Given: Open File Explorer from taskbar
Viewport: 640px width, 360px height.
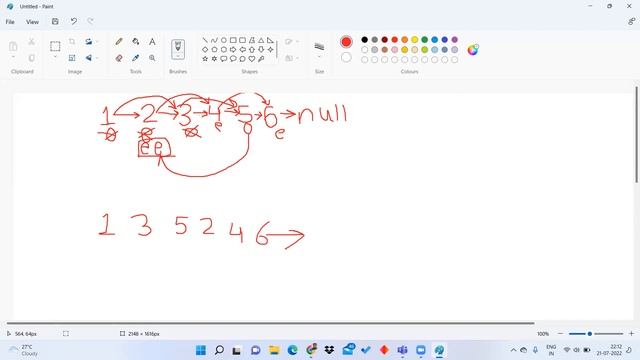Looking at the screenshot, I should [274, 350].
